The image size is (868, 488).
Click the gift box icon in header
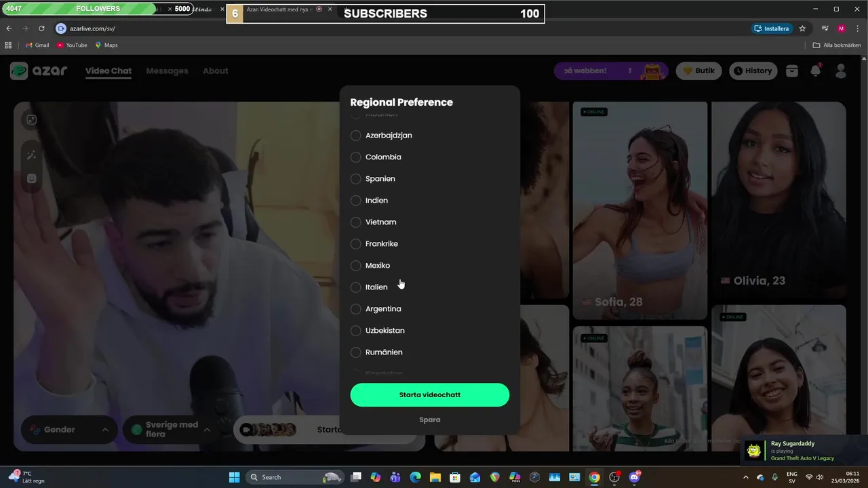coord(792,70)
